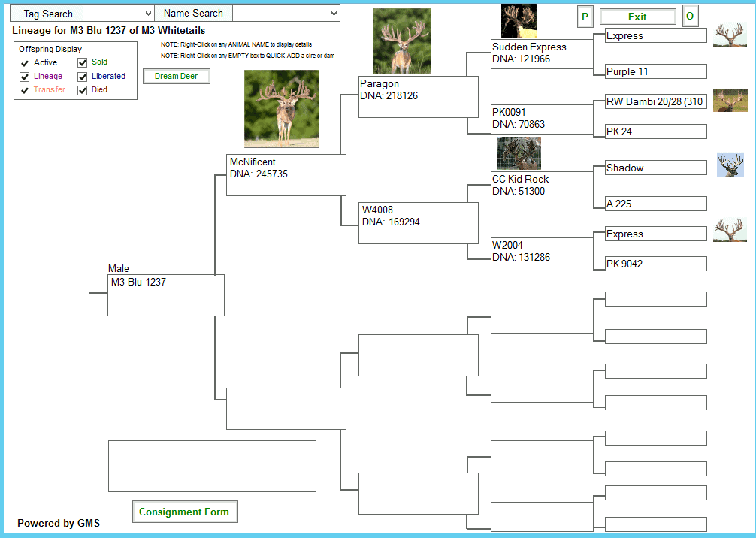
Task: Click the Shadow deer thumbnail
Action: click(x=730, y=165)
